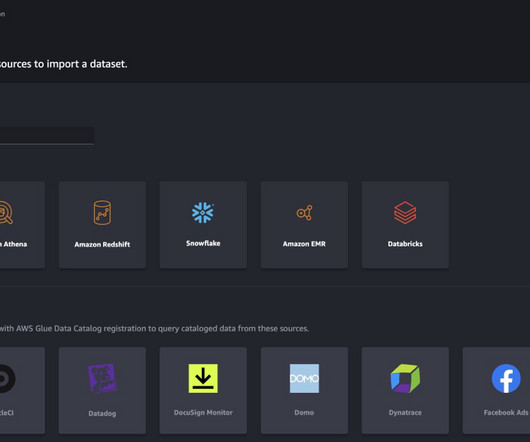
Task: Choose the Snowflake snowflake logo
Action: (203, 213)
